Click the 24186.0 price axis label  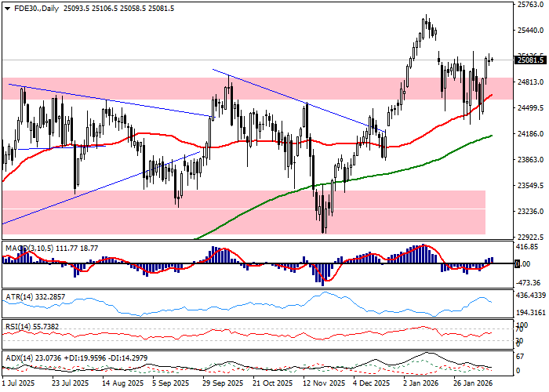[530, 135]
